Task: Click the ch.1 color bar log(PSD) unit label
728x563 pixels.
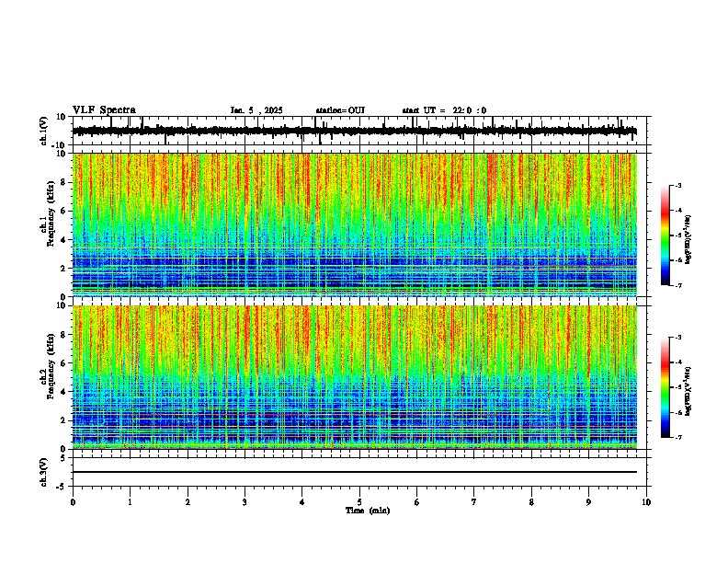Action: pos(688,239)
